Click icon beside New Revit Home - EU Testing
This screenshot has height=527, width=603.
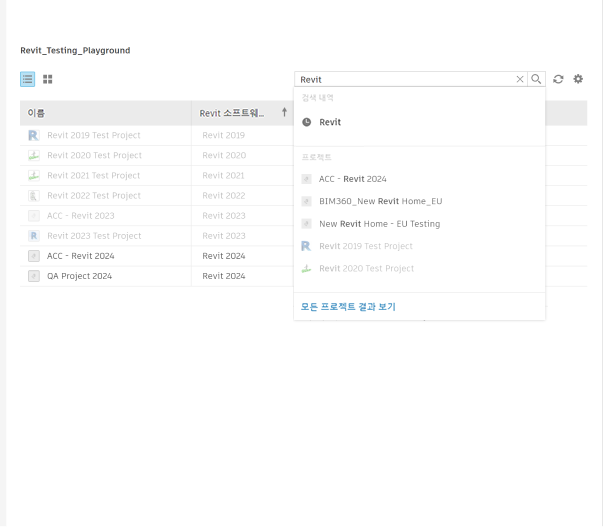click(306, 223)
